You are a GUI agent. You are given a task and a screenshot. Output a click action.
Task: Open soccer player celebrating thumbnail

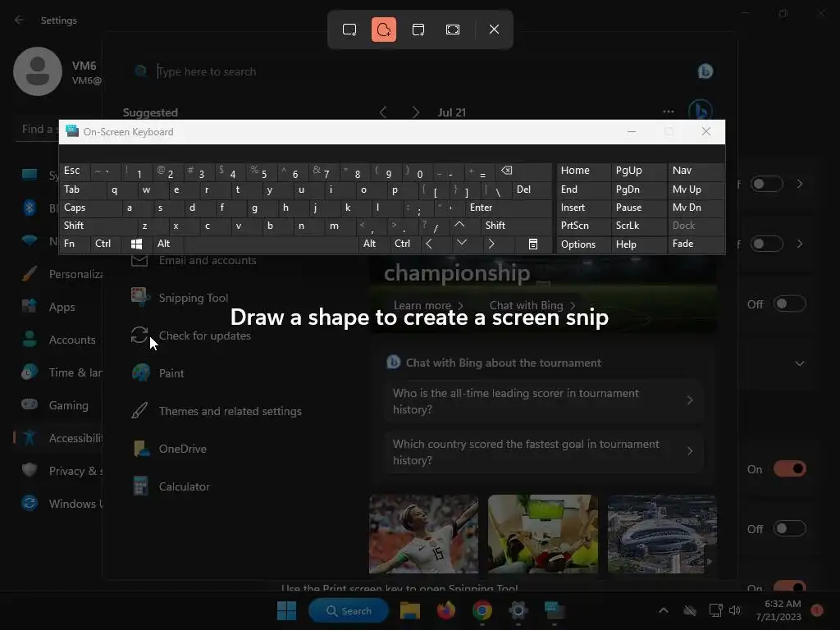coord(424,534)
